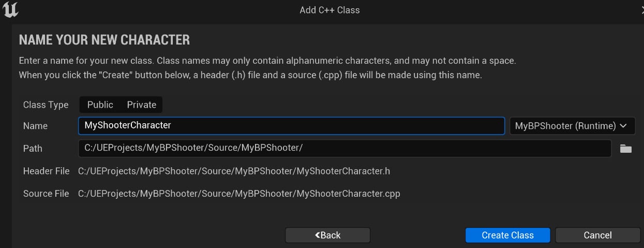This screenshot has width=644, height=248.
Task: Focus the Name field containing MyShooterCharacter
Action: point(291,126)
